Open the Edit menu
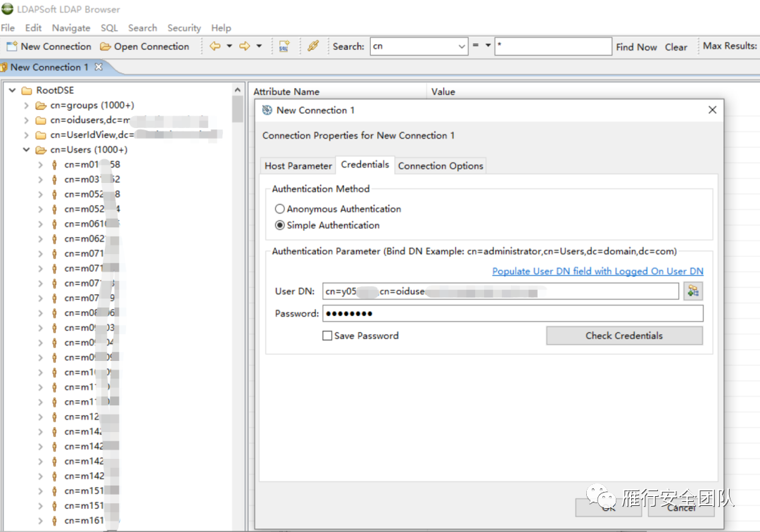 (34, 28)
